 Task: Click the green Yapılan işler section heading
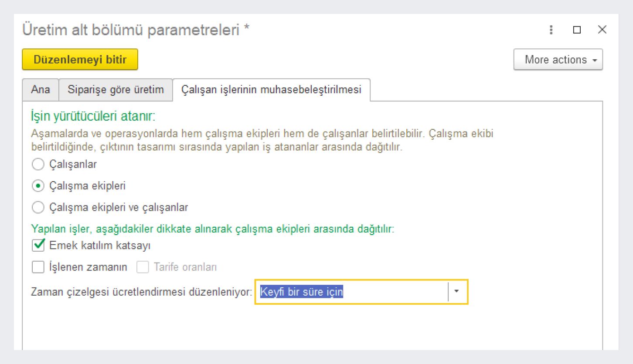(x=213, y=229)
